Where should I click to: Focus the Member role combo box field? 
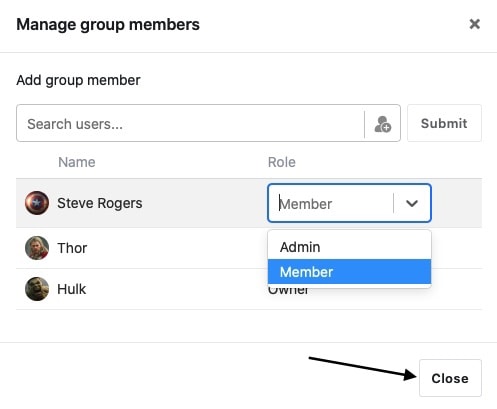(x=349, y=203)
